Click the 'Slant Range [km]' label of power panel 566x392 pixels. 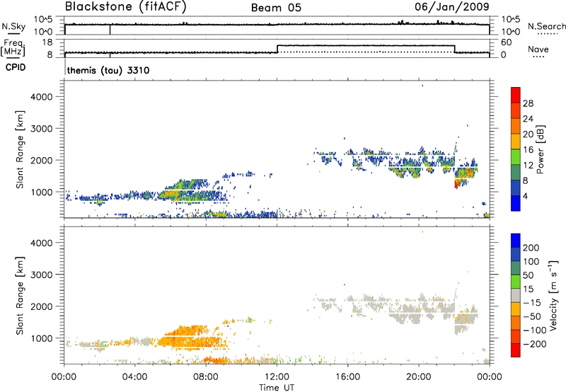(20, 149)
